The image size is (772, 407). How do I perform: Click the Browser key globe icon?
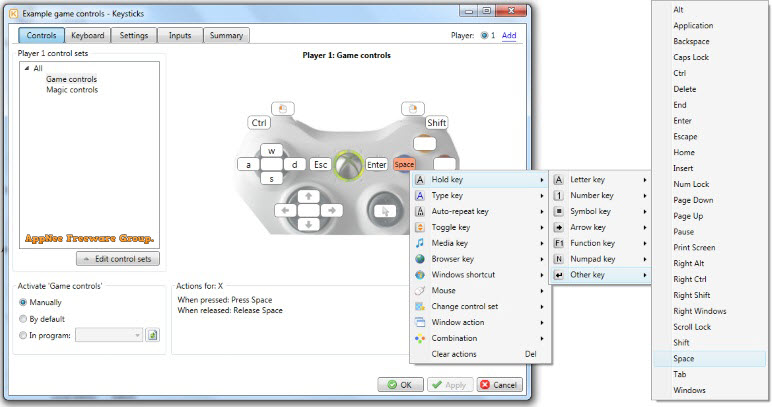click(x=420, y=259)
